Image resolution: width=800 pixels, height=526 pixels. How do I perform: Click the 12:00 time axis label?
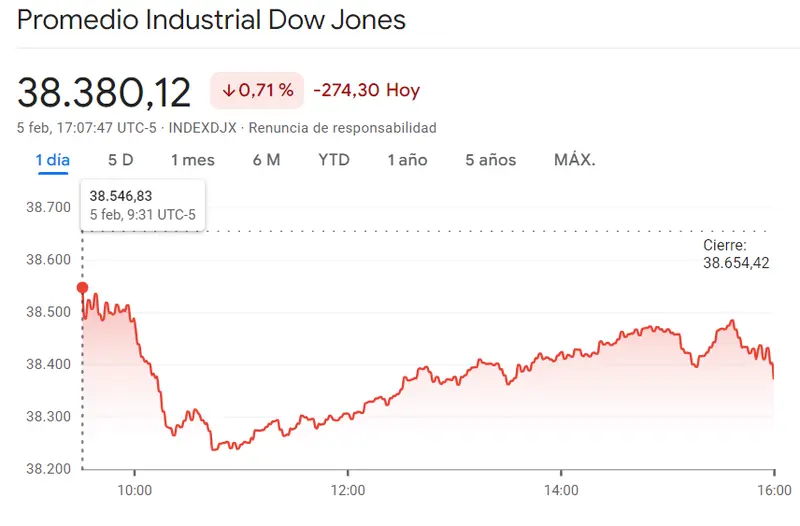click(x=347, y=490)
